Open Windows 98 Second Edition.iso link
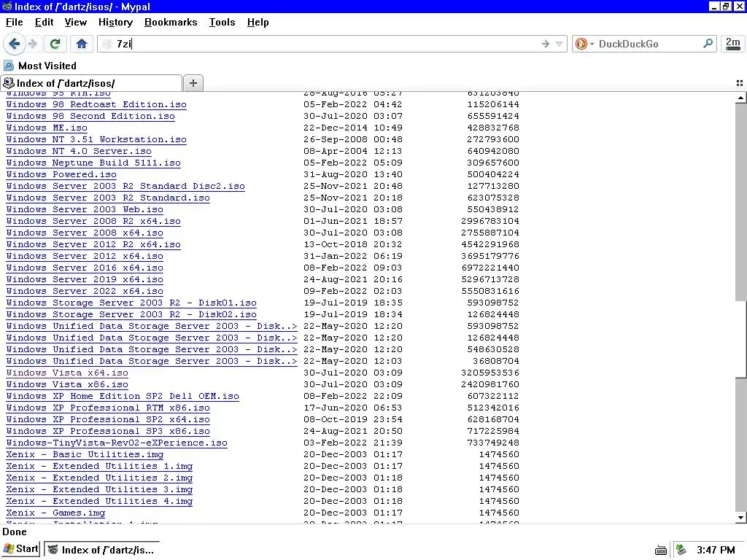The width and height of the screenshot is (747, 560). point(90,116)
